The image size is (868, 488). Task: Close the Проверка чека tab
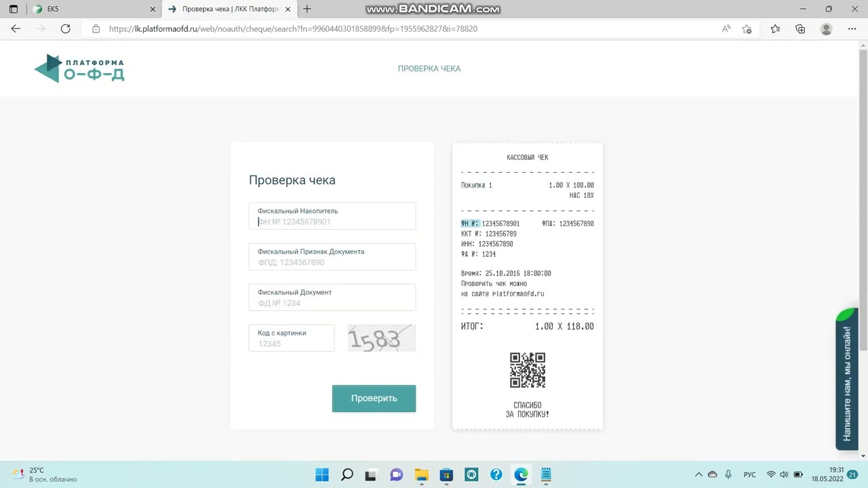tap(289, 9)
